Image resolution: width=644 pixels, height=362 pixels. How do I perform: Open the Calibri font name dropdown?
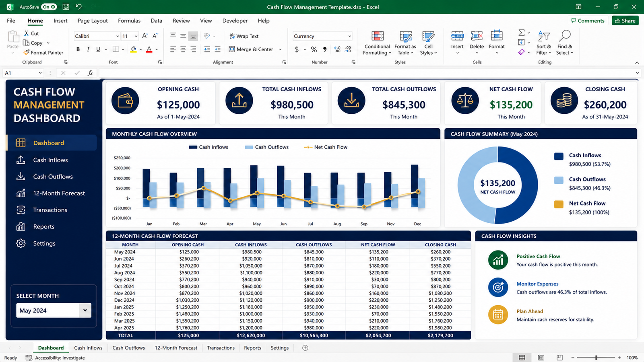point(118,36)
